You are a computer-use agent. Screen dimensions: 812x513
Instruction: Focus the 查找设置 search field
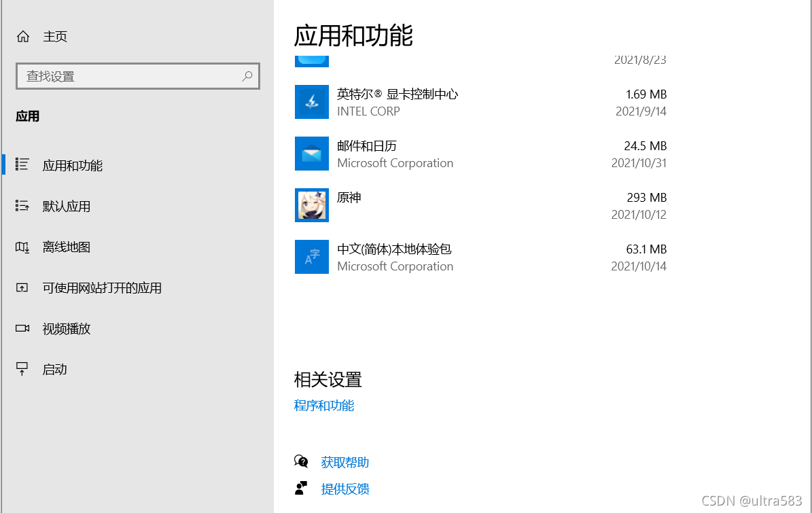click(x=138, y=76)
